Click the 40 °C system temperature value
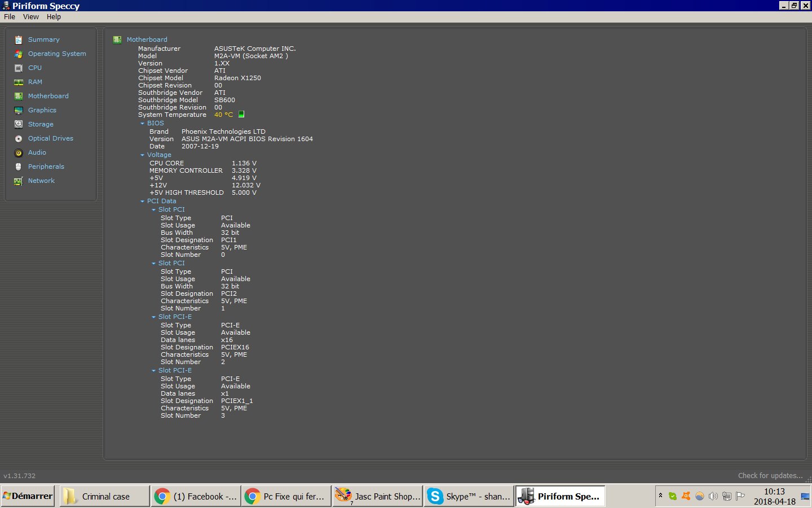The width and height of the screenshot is (812, 508). click(x=223, y=115)
